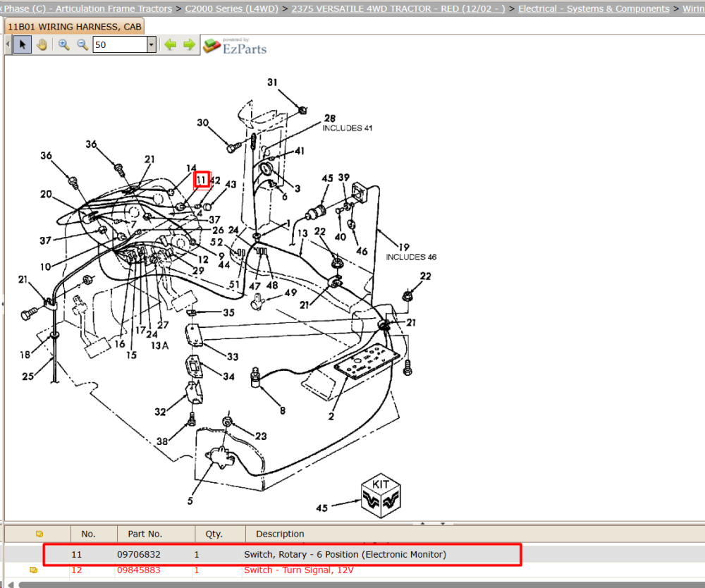Click callout 41 in the diagram
Image resolution: width=705 pixels, height=588 pixels.
[x=300, y=151]
